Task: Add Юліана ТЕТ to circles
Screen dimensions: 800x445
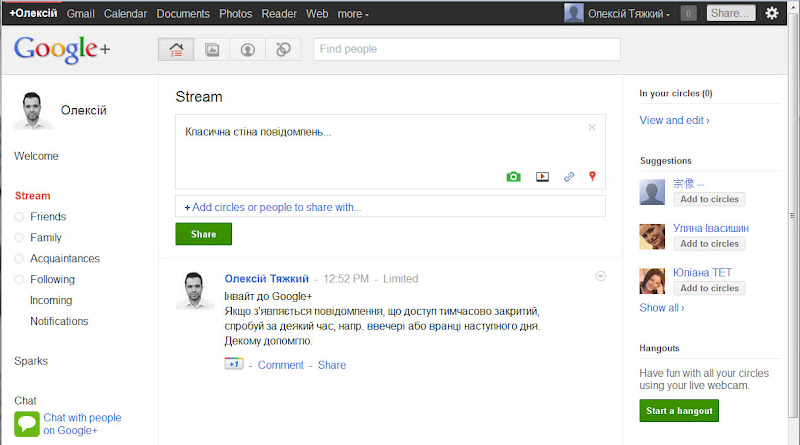Action: pos(709,288)
